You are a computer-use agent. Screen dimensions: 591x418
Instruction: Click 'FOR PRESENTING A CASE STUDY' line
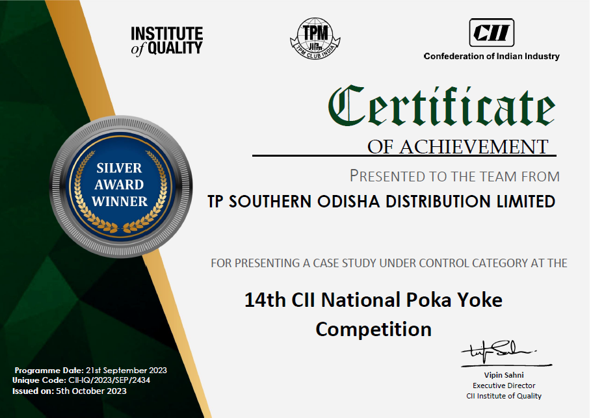tap(389, 263)
